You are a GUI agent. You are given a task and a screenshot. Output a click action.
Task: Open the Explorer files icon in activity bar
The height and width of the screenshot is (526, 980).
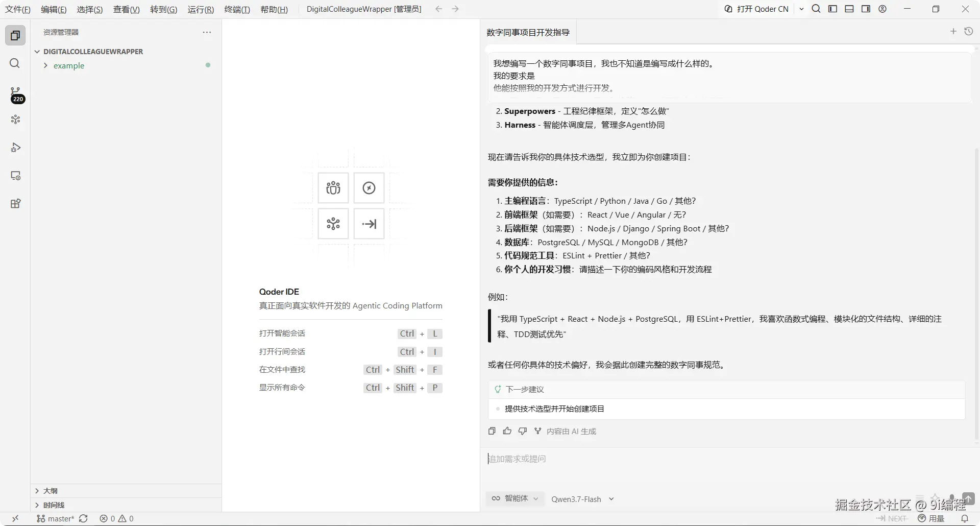click(x=15, y=35)
